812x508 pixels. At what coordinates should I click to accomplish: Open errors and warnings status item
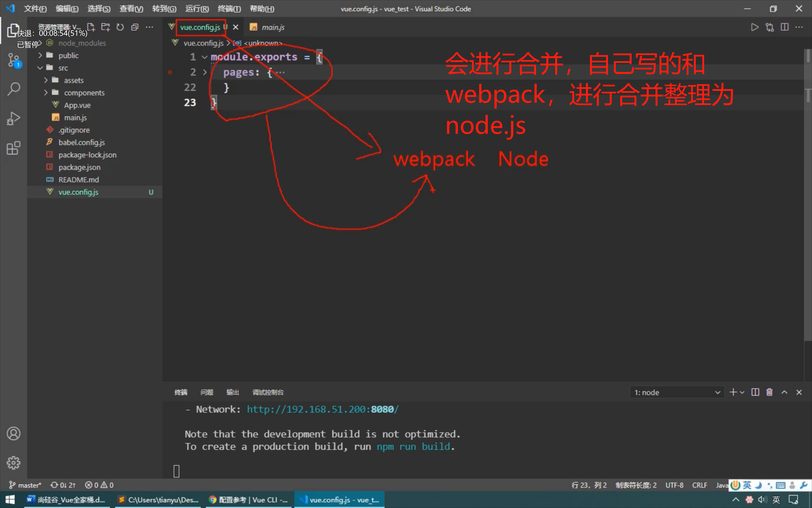(99, 485)
